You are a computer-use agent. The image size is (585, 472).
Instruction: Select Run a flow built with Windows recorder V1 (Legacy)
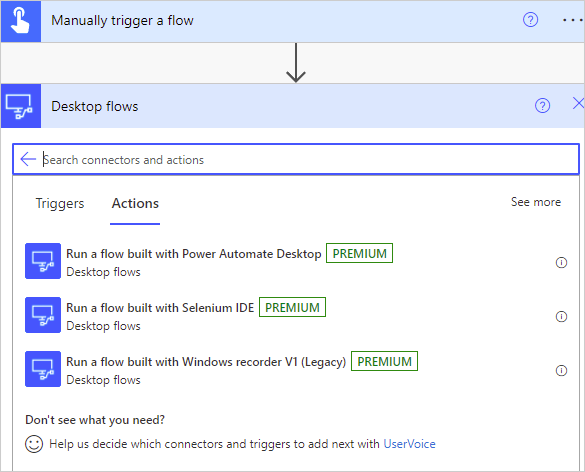[x=295, y=369]
